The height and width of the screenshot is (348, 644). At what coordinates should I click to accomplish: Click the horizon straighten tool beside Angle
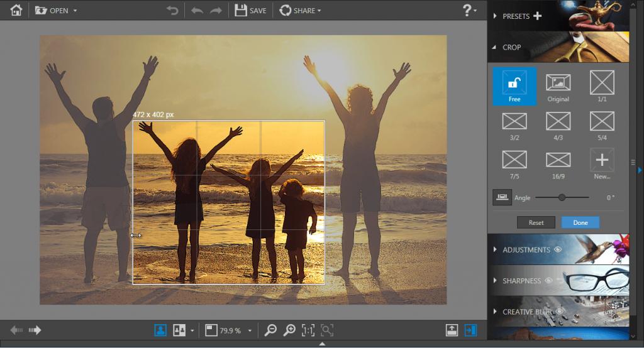pos(501,197)
